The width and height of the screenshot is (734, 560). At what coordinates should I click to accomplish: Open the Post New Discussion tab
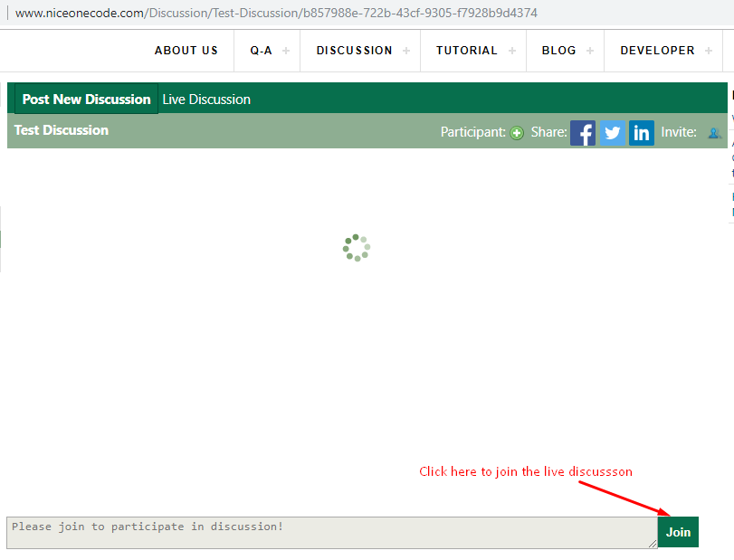pyautogui.click(x=87, y=100)
